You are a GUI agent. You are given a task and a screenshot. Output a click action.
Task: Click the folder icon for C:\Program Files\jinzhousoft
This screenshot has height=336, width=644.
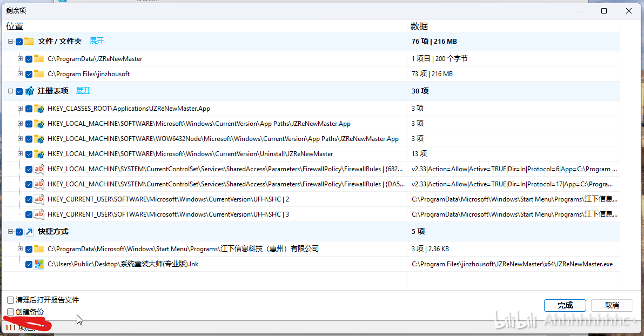[38, 74]
